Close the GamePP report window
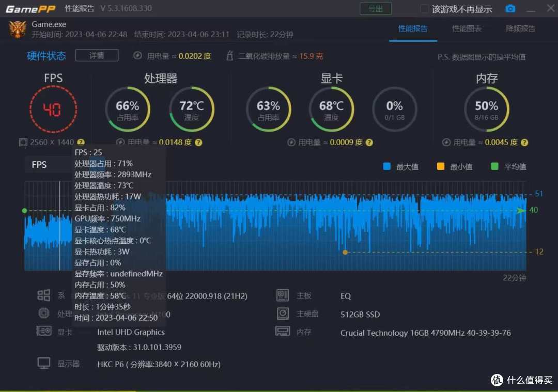This screenshot has width=558, height=392. click(550, 8)
